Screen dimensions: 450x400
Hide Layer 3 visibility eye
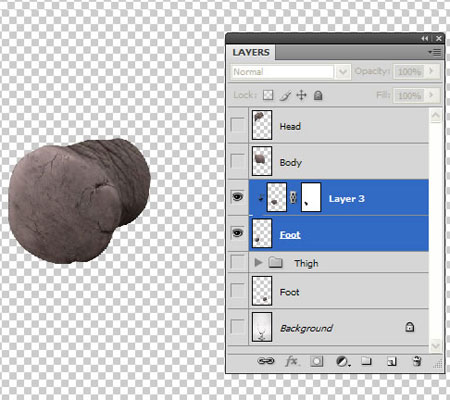point(237,197)
